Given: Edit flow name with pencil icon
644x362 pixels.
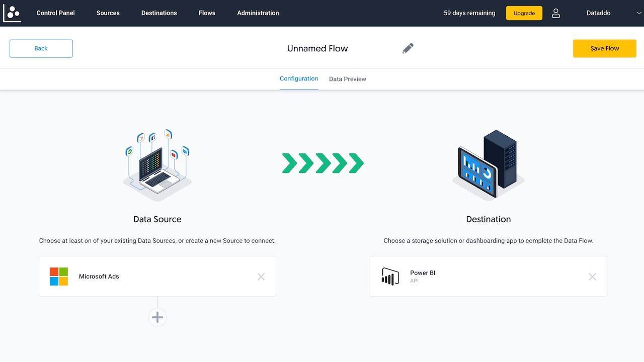Looking at the screenshot, I should tap(408, 48).
